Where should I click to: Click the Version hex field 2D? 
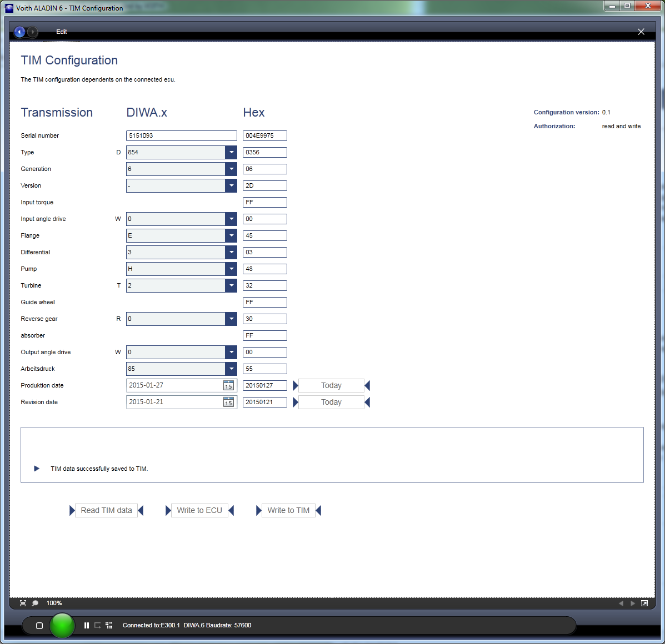[x=265, y=185]
